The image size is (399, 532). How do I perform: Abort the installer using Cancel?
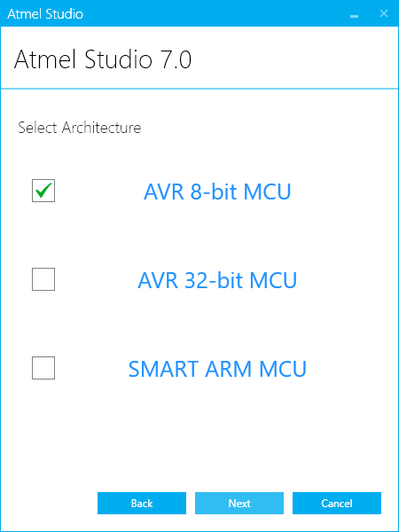(337, 503)
